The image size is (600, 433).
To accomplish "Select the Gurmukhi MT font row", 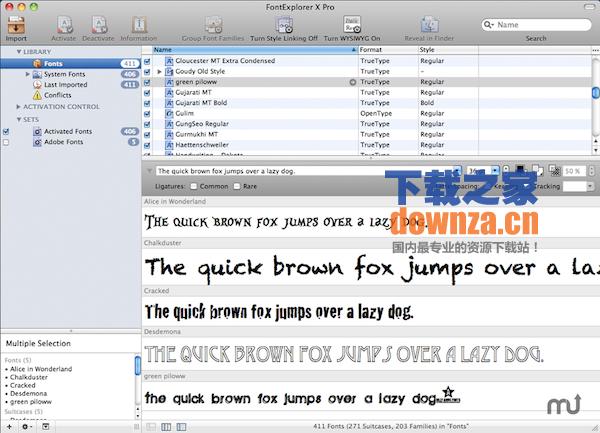I will pyautogui.click(x=366, y=134).
